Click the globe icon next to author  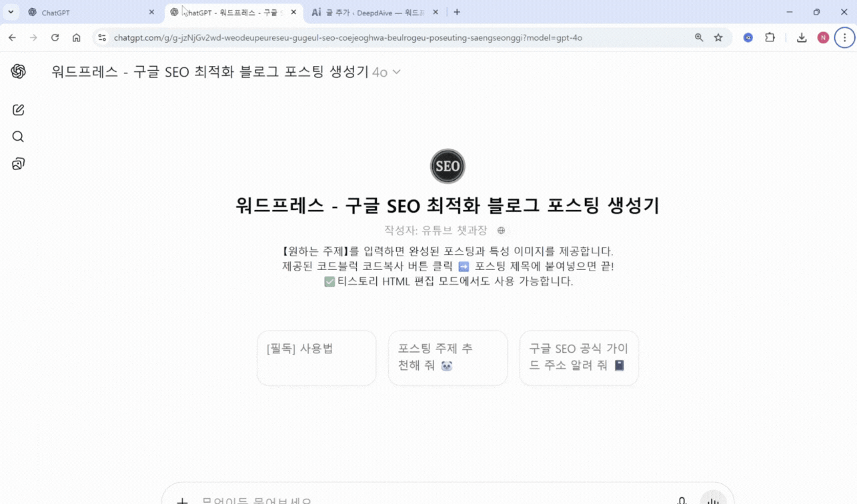pyautogui.click(x=501, y=231)
